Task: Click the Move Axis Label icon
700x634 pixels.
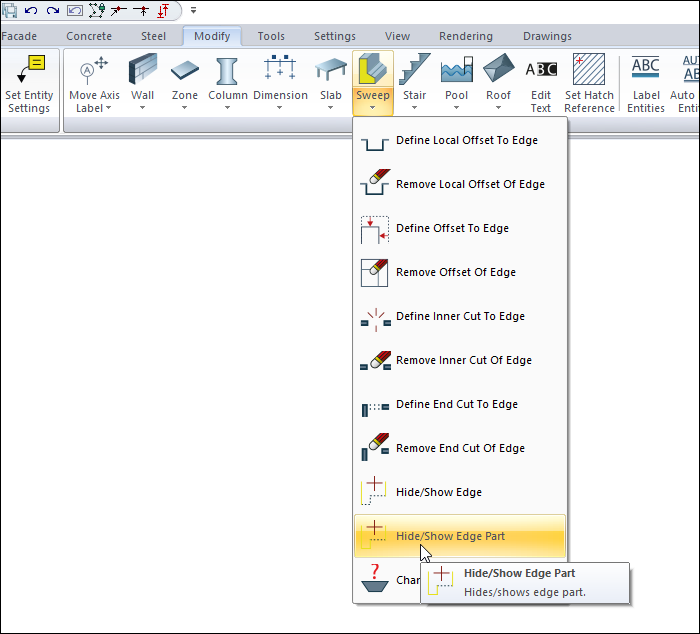Action: pyautogui.click(x=94, y=71)
